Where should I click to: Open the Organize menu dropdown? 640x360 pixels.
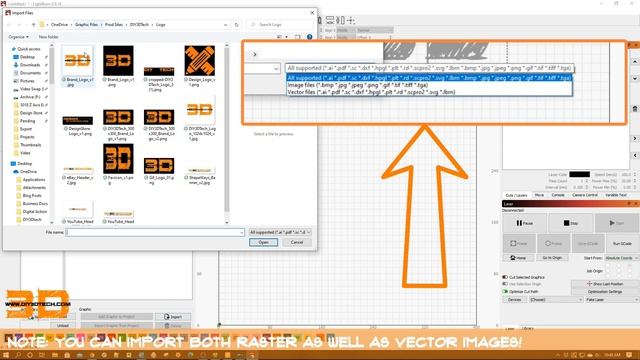pos(19,37)
